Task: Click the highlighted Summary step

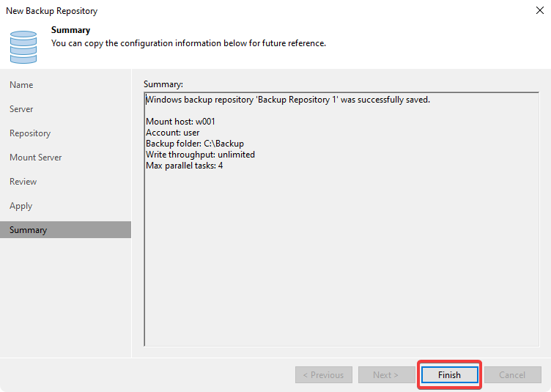Action: (x=28, y=230)
